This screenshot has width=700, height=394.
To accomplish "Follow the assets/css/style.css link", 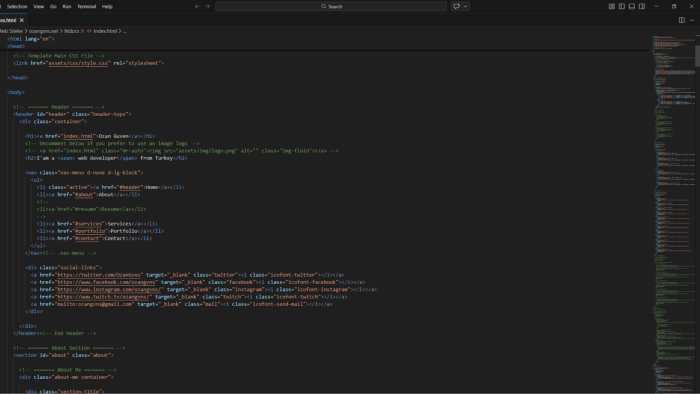I will [x=78, y=63].
